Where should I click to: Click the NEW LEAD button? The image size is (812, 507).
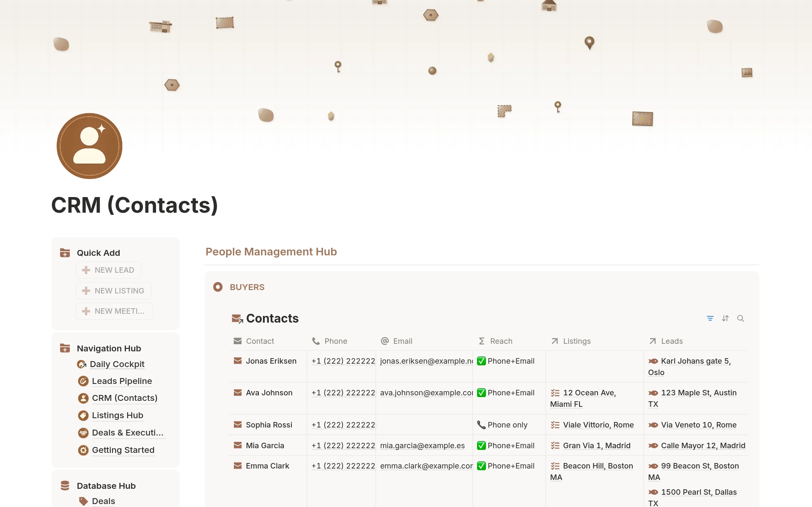[x=108, y=270]
